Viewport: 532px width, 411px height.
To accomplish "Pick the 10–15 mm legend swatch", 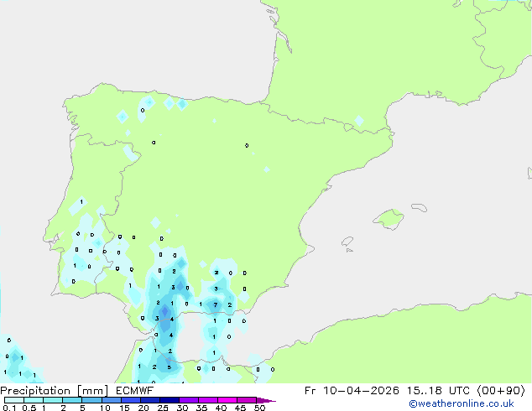I will (111, 400).
